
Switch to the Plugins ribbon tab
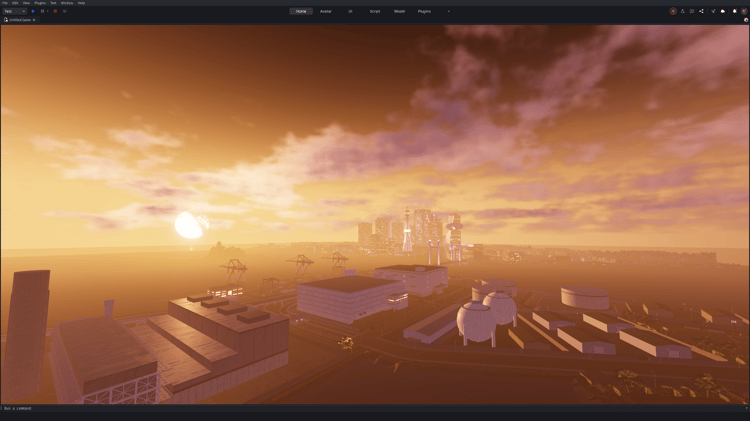424,11
